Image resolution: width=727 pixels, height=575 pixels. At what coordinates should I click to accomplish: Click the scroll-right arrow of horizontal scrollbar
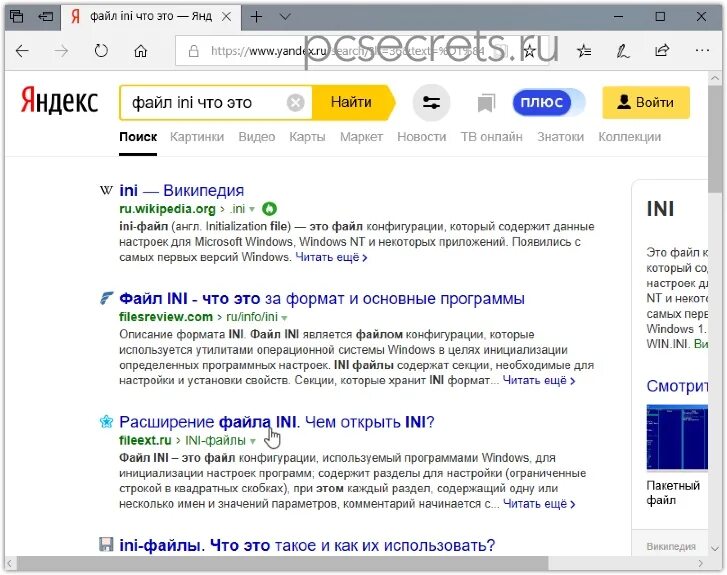700,563
